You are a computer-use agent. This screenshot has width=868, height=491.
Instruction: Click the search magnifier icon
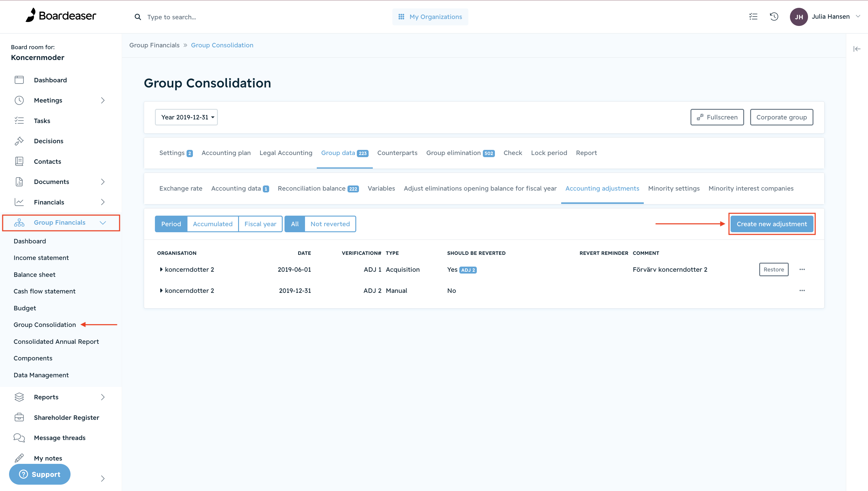[x=137, y=17]
